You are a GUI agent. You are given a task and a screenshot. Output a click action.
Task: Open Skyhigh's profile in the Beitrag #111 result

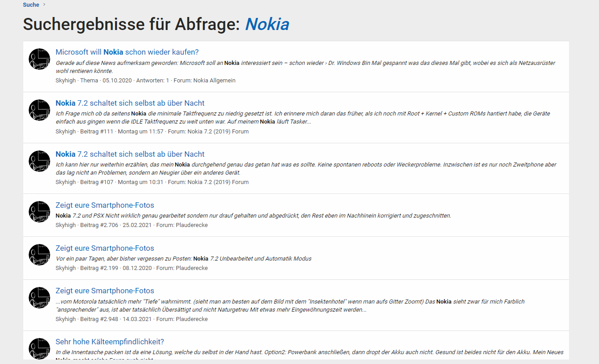66,132
